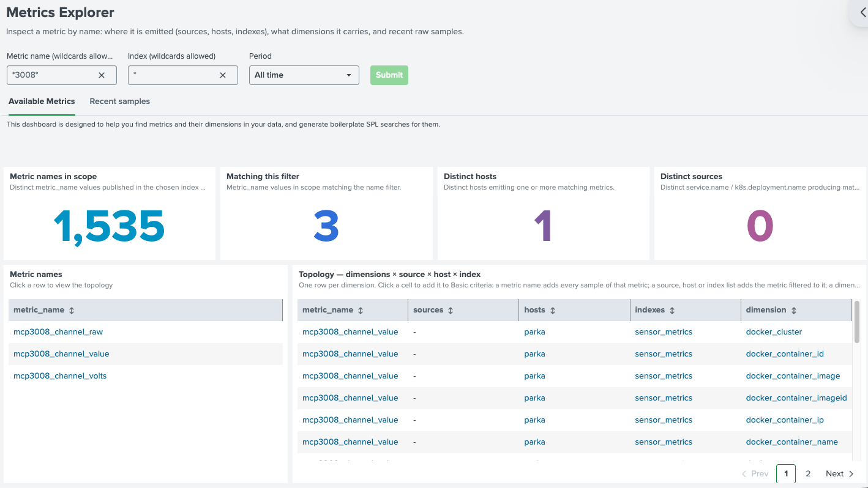The height and width of the screenshot is (488, 868).
Task: Click the Topology table vertical scrollbar
Action: [x=857, y=322]
